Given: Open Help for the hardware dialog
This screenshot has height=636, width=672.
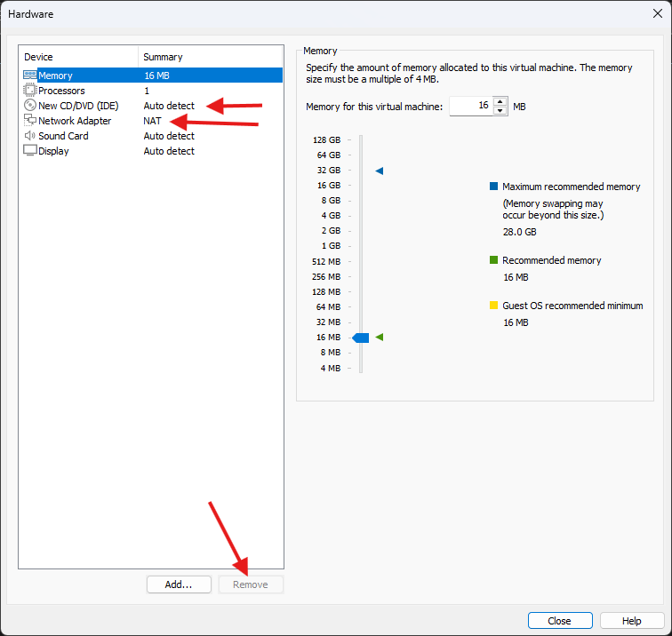Looking at the screenshot, I should pos(632,621).
